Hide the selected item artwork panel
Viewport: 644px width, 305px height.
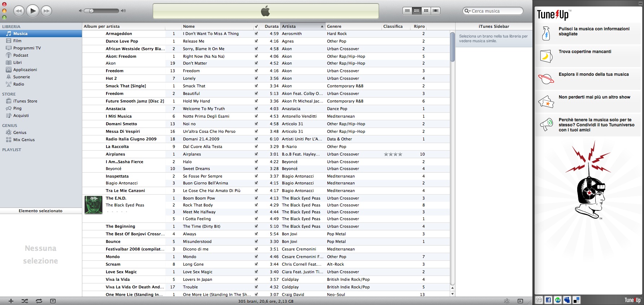pos(53,301)
